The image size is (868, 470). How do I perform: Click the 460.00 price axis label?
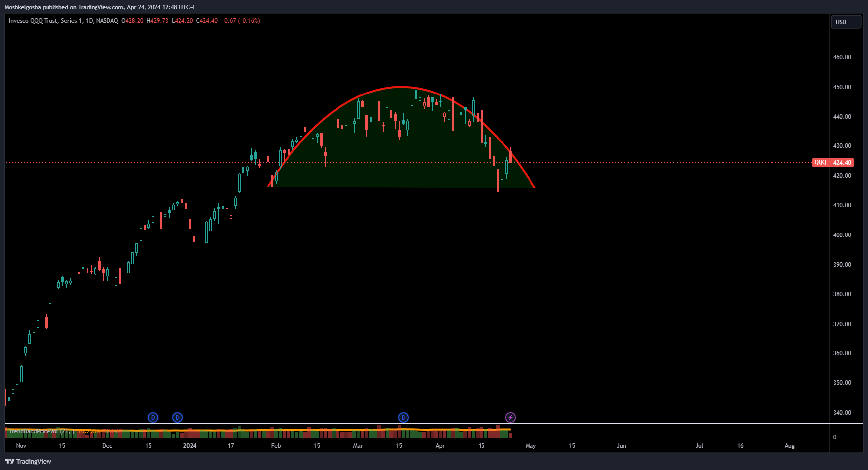tap(842, 57)
